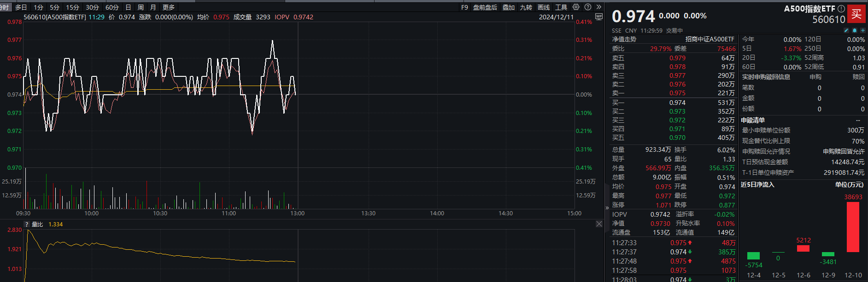Toggle 盘前盘后 pre/post market display
The image size is (868, 282).
click(x=485, y=7)
